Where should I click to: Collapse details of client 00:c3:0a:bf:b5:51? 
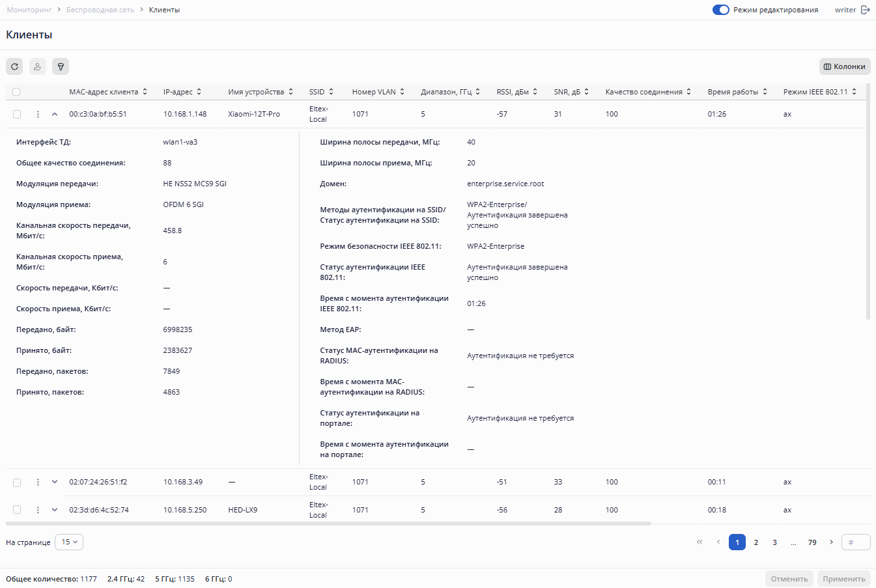[55, 114]
